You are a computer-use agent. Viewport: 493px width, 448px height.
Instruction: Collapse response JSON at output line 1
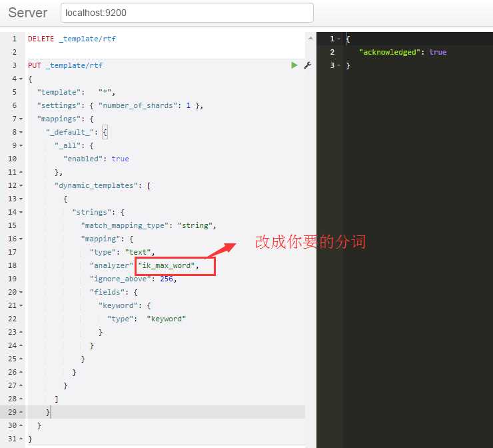(x=339, y=39)
